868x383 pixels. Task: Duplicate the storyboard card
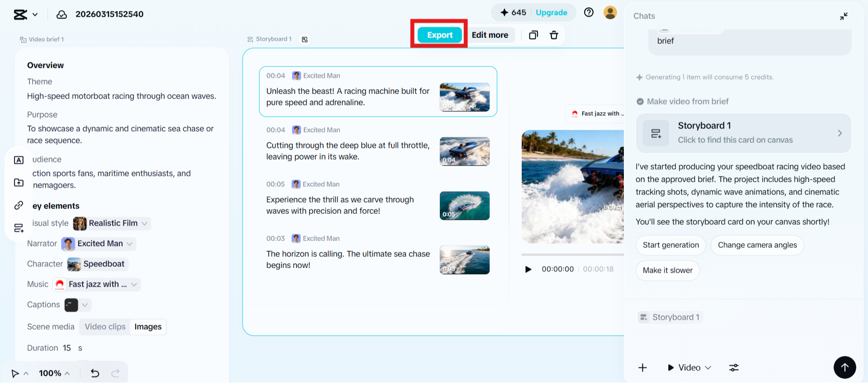point(533,35)
